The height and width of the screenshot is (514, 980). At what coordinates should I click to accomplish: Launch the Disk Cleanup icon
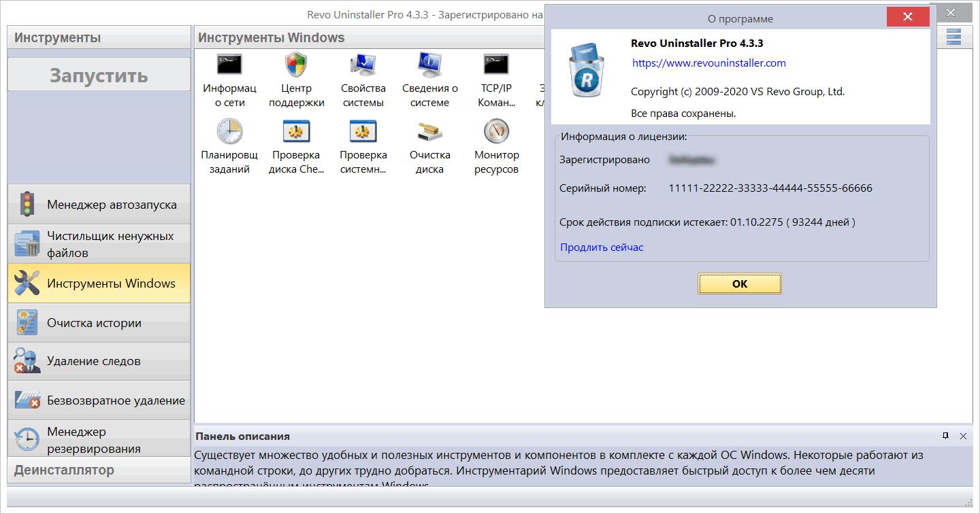pos(429,132)
